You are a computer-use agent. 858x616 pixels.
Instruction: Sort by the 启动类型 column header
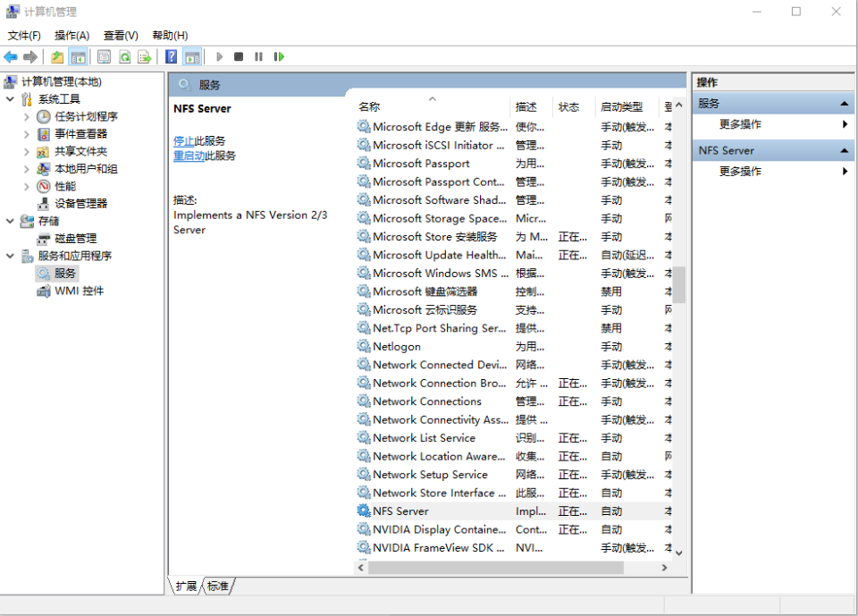coord(627,106)
